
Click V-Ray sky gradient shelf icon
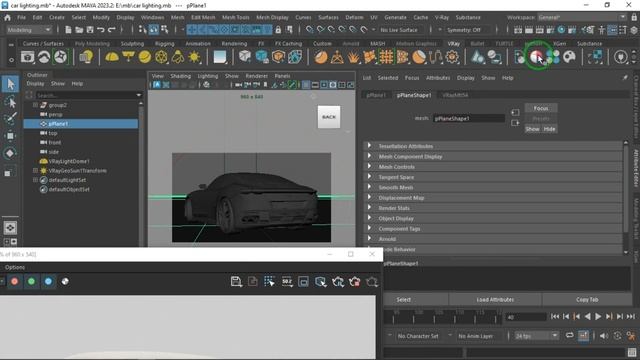[220, 57]
